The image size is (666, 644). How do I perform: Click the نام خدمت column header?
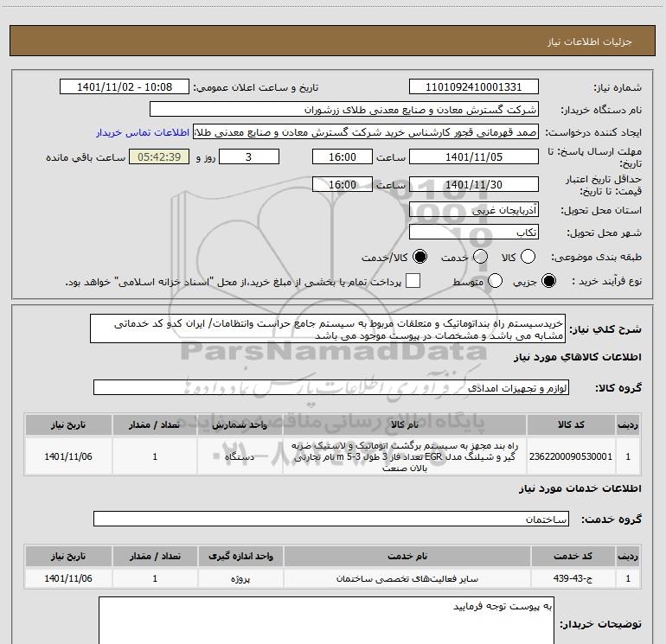pyautogui.click(x=407, y=556)
